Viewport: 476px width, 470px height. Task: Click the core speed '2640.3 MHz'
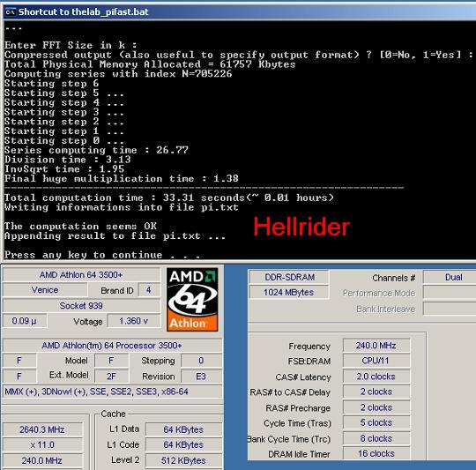click(x=42, y=429)
